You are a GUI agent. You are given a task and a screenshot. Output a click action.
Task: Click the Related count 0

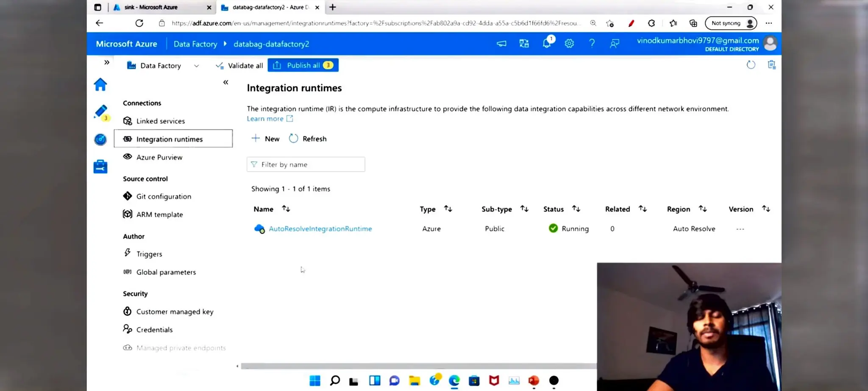(612, 229)
